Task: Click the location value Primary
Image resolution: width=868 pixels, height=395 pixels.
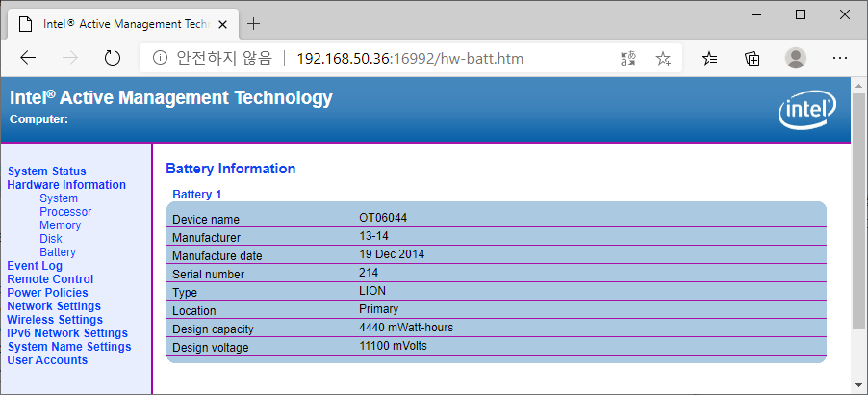Action: [x=378, y=309]
